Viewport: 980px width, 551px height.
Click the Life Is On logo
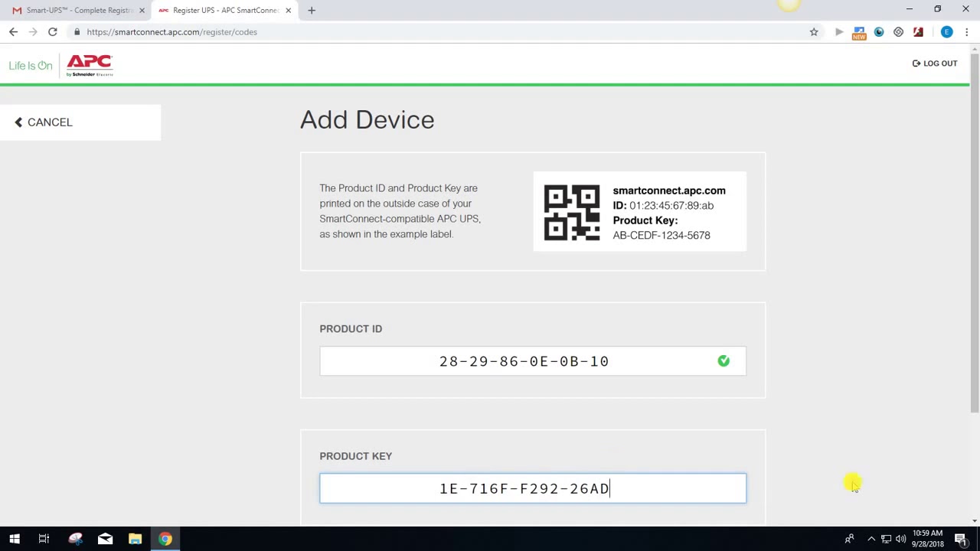31,66
